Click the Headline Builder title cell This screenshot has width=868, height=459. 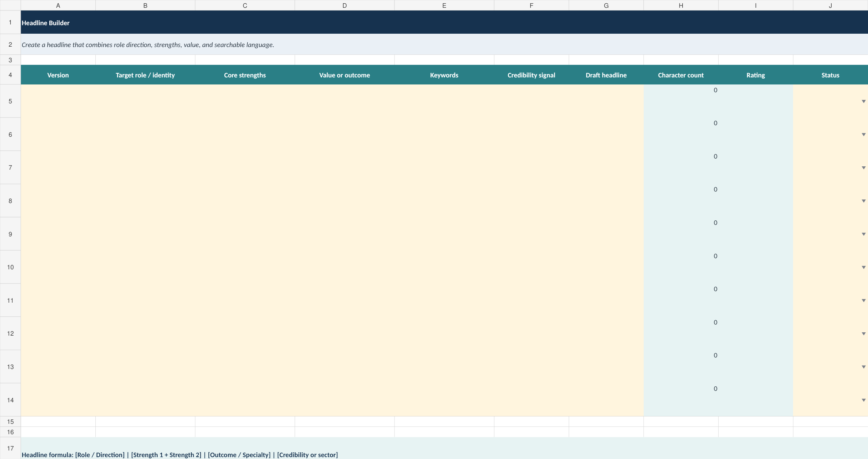coord(444,22)
